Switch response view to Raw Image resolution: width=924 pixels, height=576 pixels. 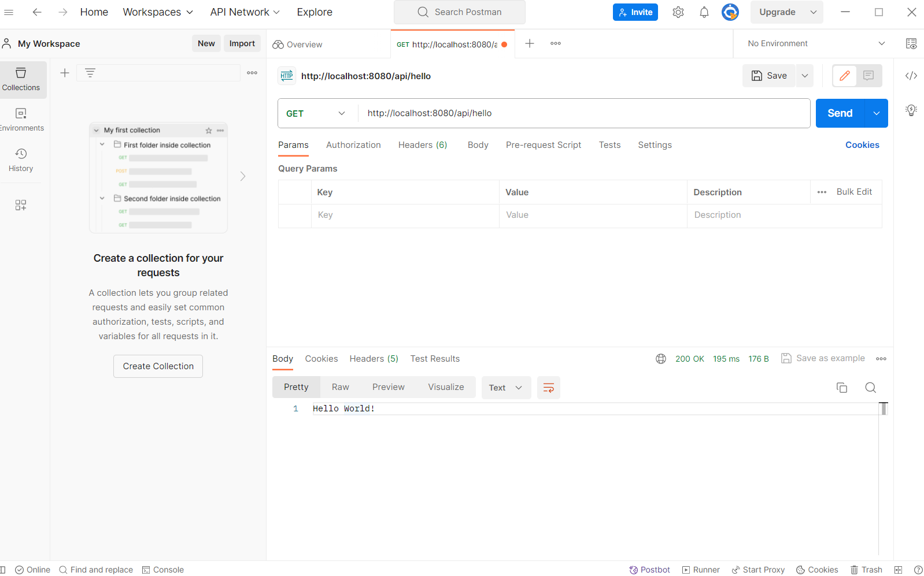tap(341, 387)
